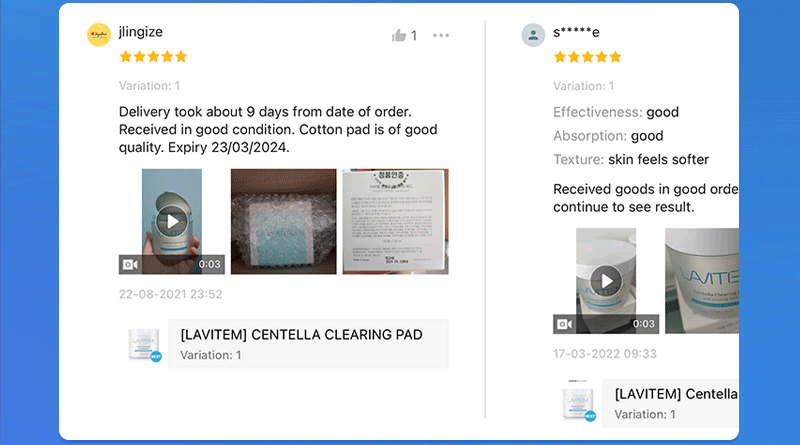The width and height of the screenshot is (800, 445).
Task: Click product thumbnail in s*****e's review
Action: click(579, 402)
